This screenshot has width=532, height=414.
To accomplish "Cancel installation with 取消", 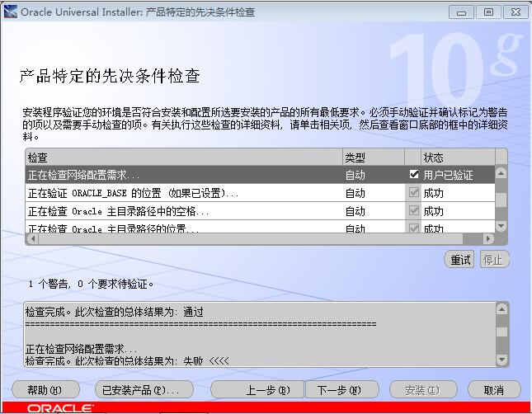I will point(494,390).
